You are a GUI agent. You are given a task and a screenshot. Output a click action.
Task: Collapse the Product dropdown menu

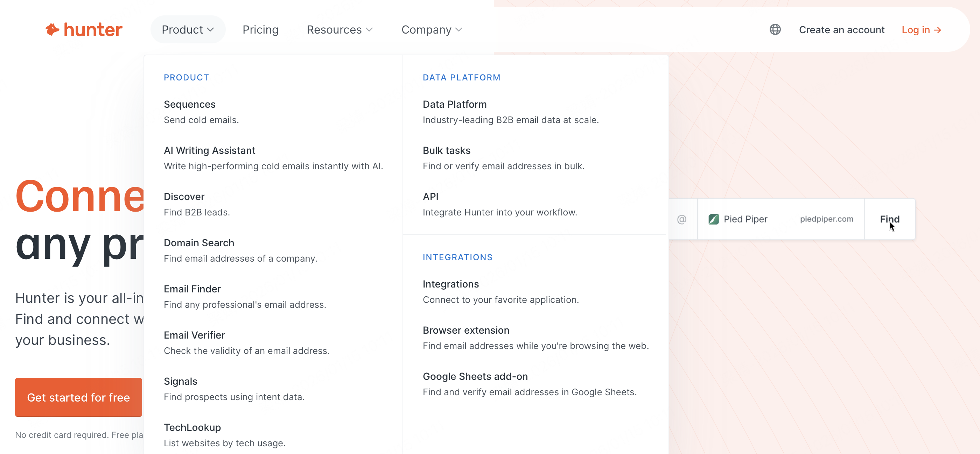click(x=188, y=30)
